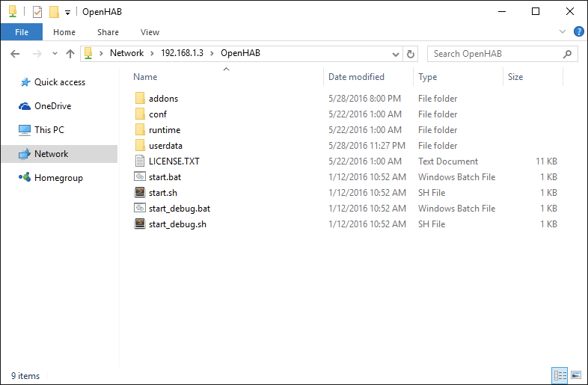Expand the ribbon with the chevron
The height and width of the screenshot is (385, 588).
(562, 31)
